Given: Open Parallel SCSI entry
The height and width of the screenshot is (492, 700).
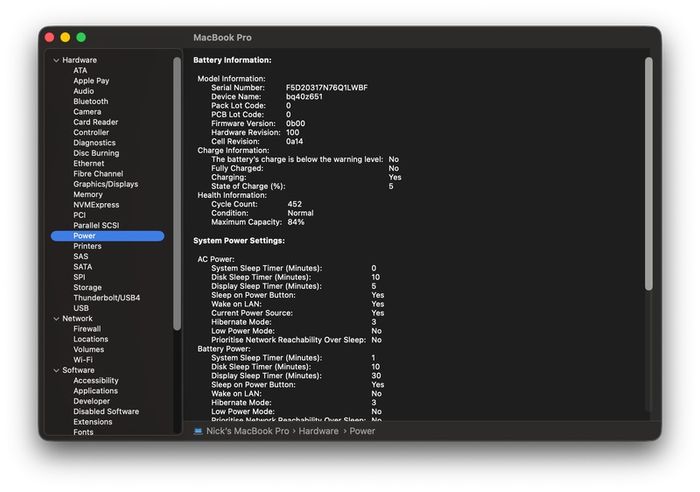Looking at the screenshot, I should (x=96, y=225).
